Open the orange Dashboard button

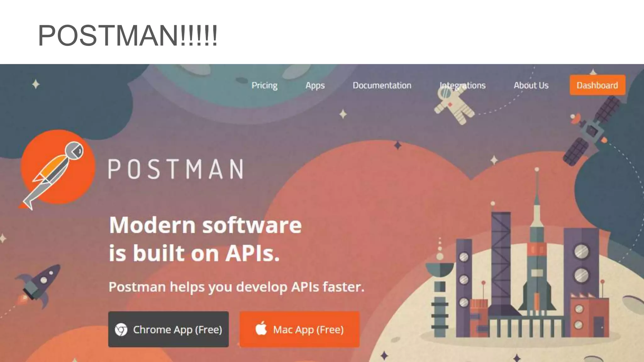coord(597,85)
